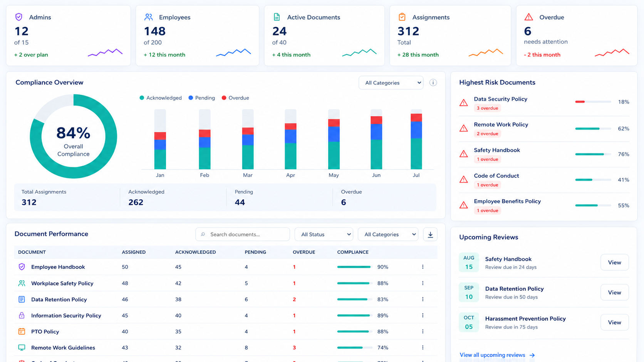
Task: Click the Remote Work Guidelines monitor icon
Action: tap(22, 347)
